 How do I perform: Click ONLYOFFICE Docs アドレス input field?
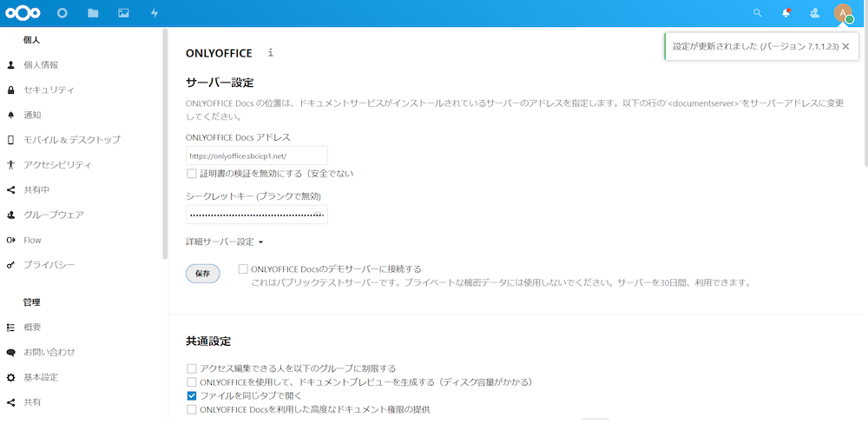(257, 156)
